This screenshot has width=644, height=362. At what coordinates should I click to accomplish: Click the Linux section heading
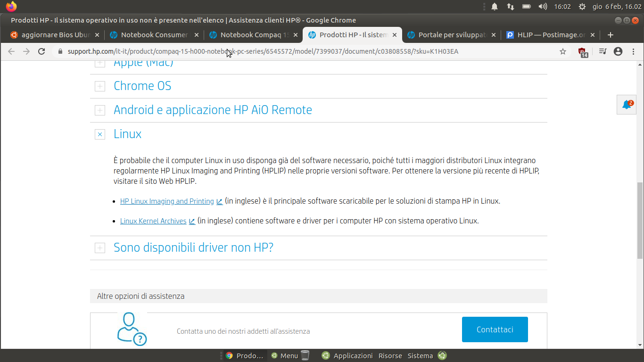point(128,134)
